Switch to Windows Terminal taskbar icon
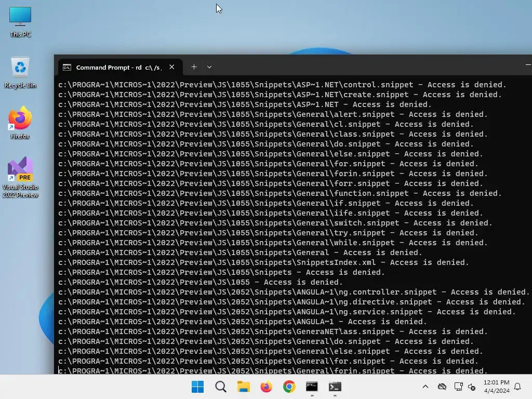 pos(335,387)
